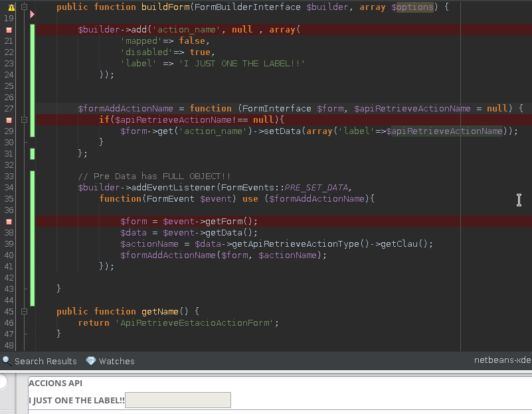Toggle the breakpoint on the $builder->add line

pos(9,30)
